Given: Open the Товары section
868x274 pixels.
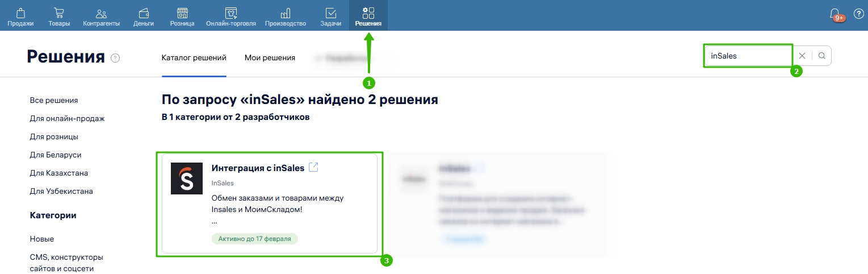Looking at the screenshot, I should [x=59, y=16].
